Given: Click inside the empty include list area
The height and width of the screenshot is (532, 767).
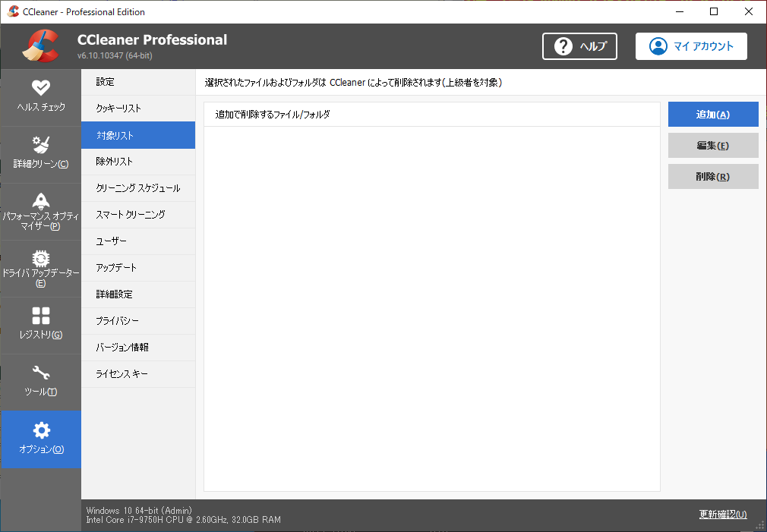Looking at the screenshot, I should click(432, 309).
